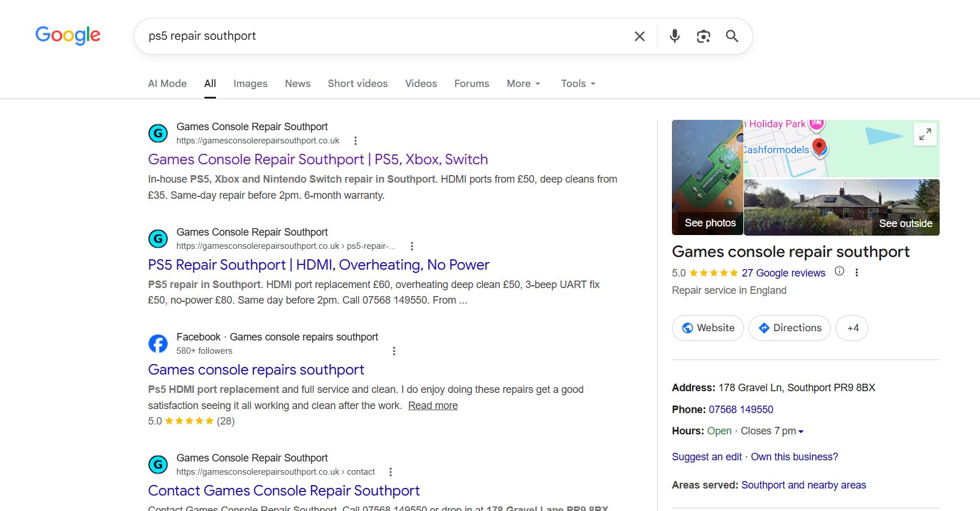Switch to AI Mode tab

[168, 84]
